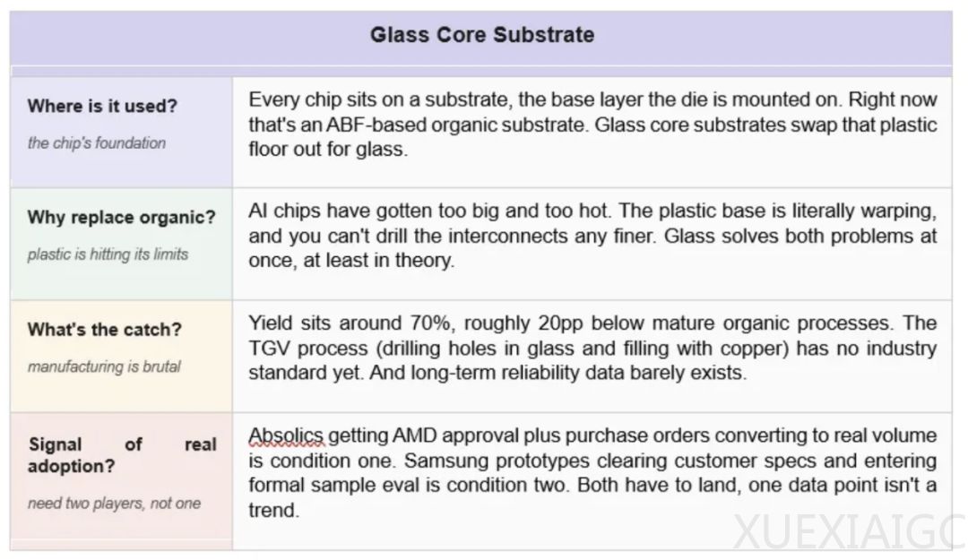The width and height of the screenshot is (968, 560).
Task: Click the 'manufacturing is brutal' subtitle
Action: [104, 366]
